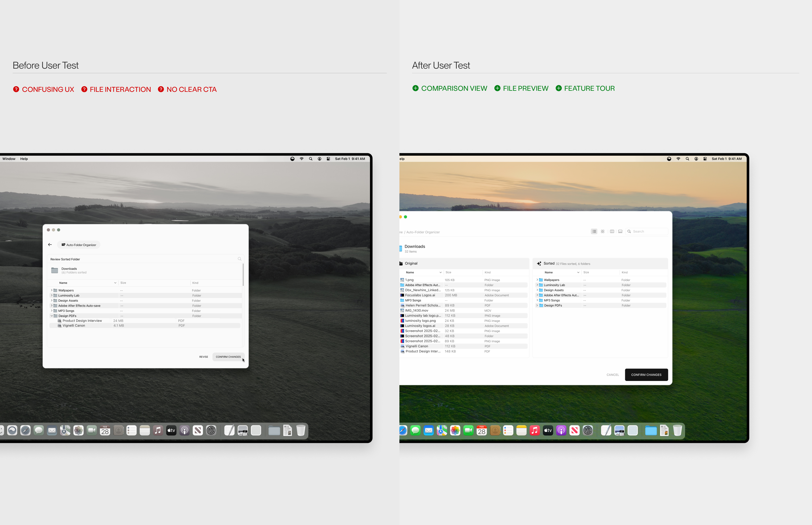
Task: Click Confirm Changes in Before mockup
Action: [228, 357]
